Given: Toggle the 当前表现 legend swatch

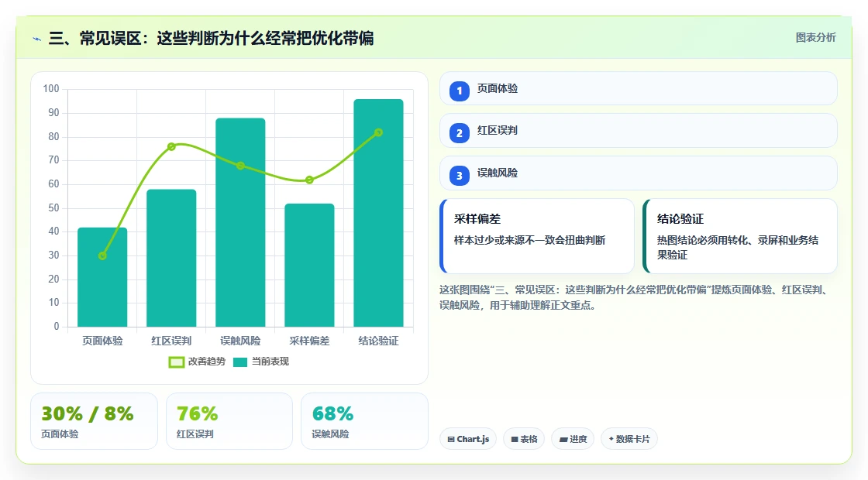Looking at the screenshot, I should (x=239, y=362).
